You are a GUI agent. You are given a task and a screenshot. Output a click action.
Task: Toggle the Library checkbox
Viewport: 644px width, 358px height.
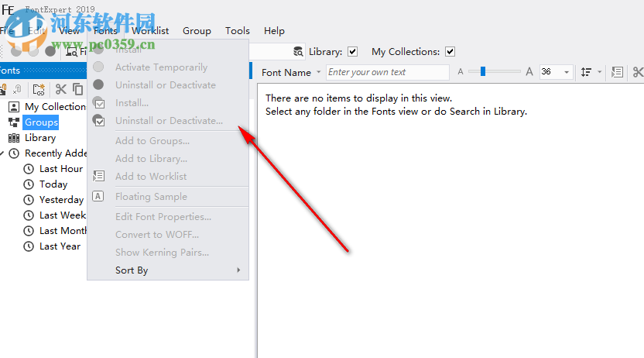(x=353, y=52)
